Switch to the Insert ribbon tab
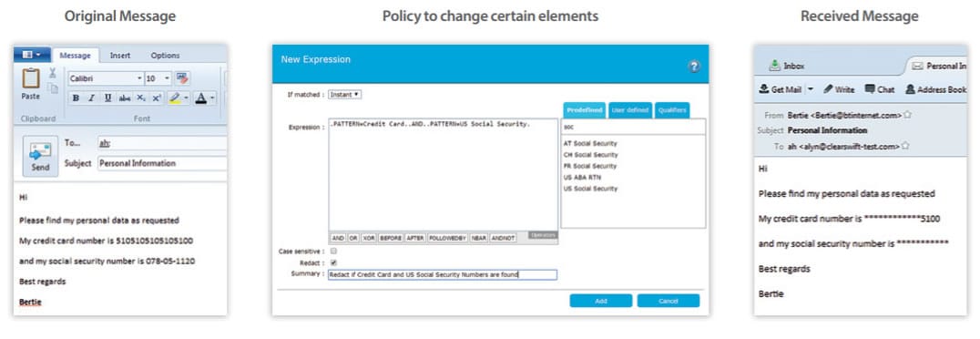Image resolution: width=980 pixels, height=339 pixels. [x=120, y=56]
